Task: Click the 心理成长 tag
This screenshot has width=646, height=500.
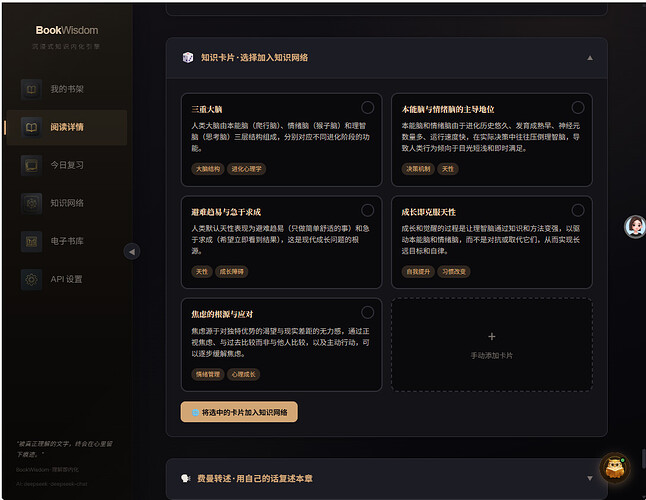Action: [243, 374]
